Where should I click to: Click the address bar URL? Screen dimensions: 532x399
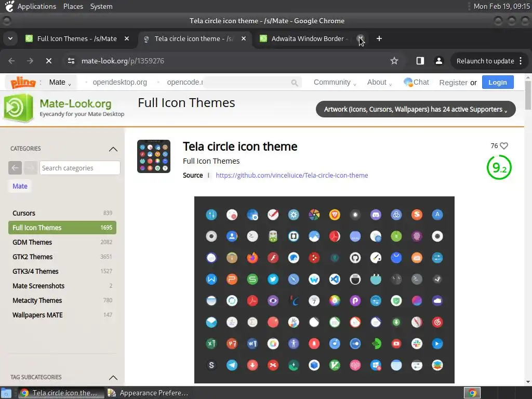123,61
